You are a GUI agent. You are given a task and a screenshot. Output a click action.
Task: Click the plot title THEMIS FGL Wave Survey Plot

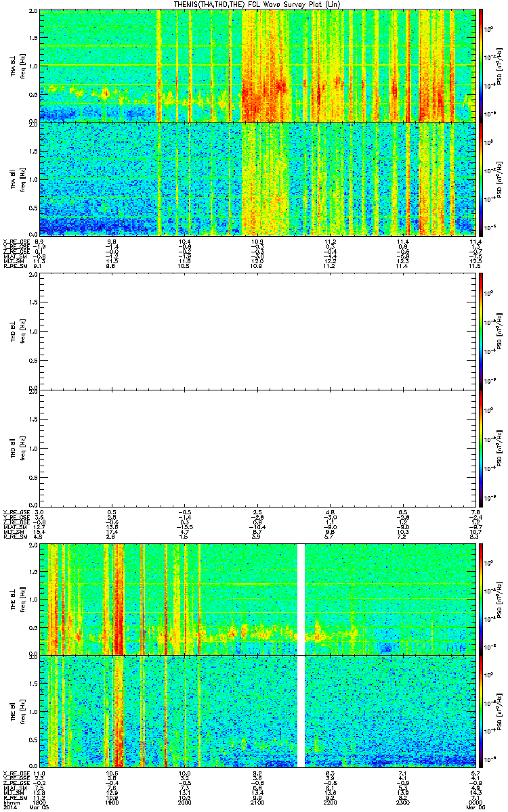tap(257, 4)
